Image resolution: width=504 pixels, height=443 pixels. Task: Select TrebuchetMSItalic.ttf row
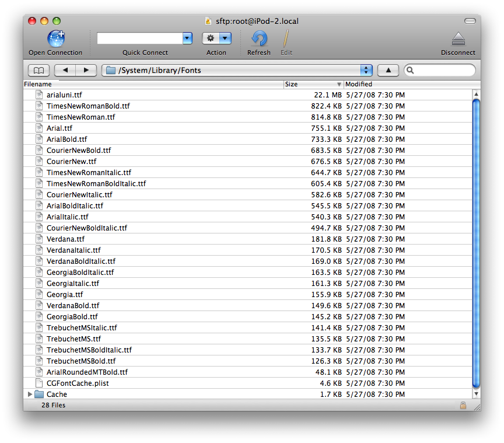coord(247,328)
